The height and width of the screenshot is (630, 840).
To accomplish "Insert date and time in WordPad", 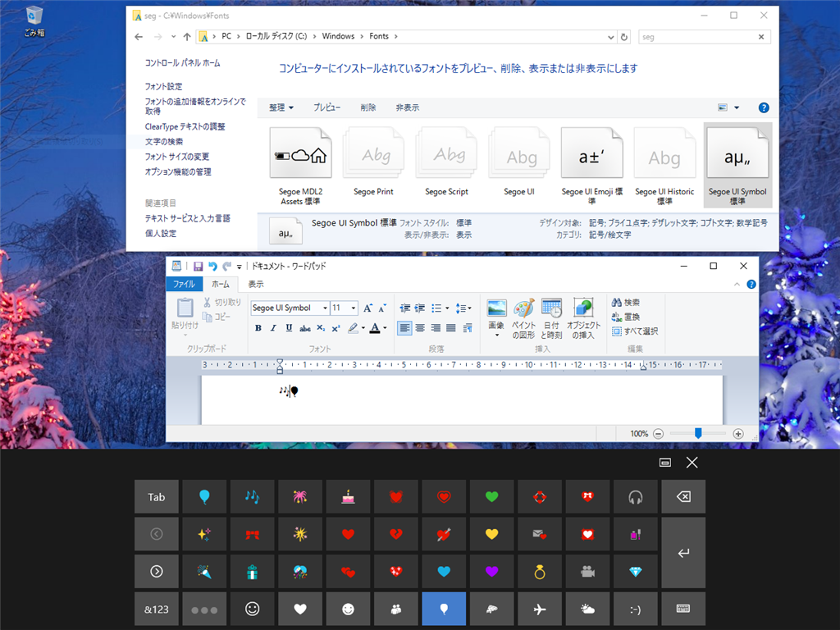I will click(551, 319).
